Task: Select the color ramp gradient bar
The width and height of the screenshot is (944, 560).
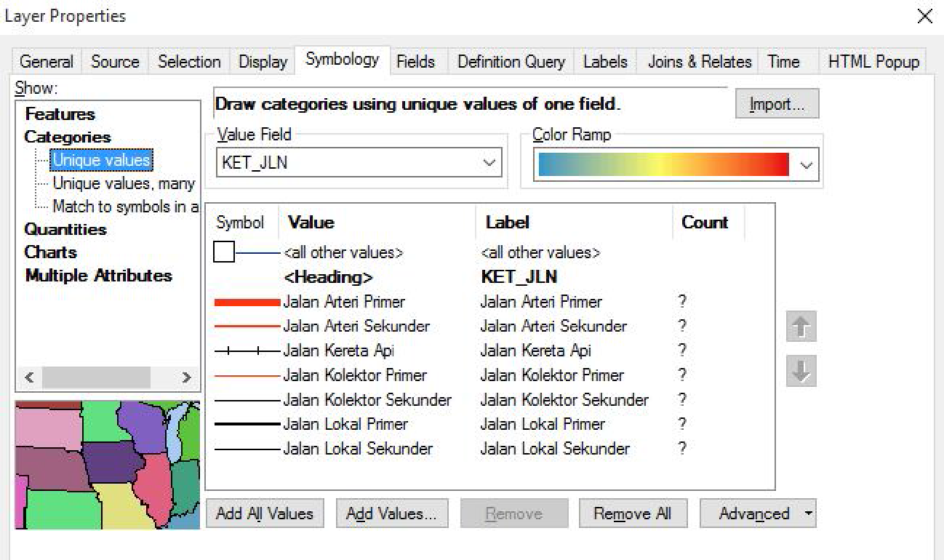Action: click(x=663, y=165)
